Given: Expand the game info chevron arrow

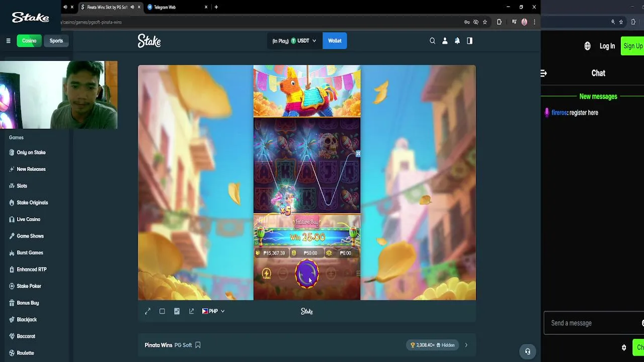Looking at the screenshot, I should coord(466,345).
